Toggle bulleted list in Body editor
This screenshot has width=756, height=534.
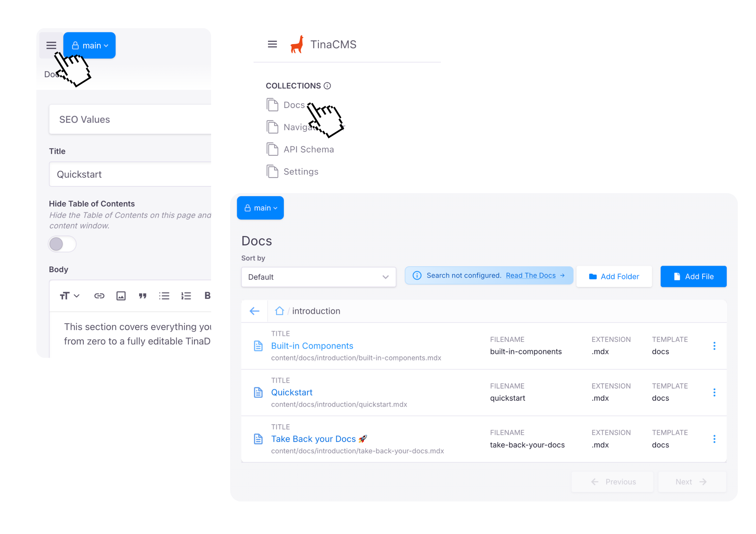[x=164, y=296]
